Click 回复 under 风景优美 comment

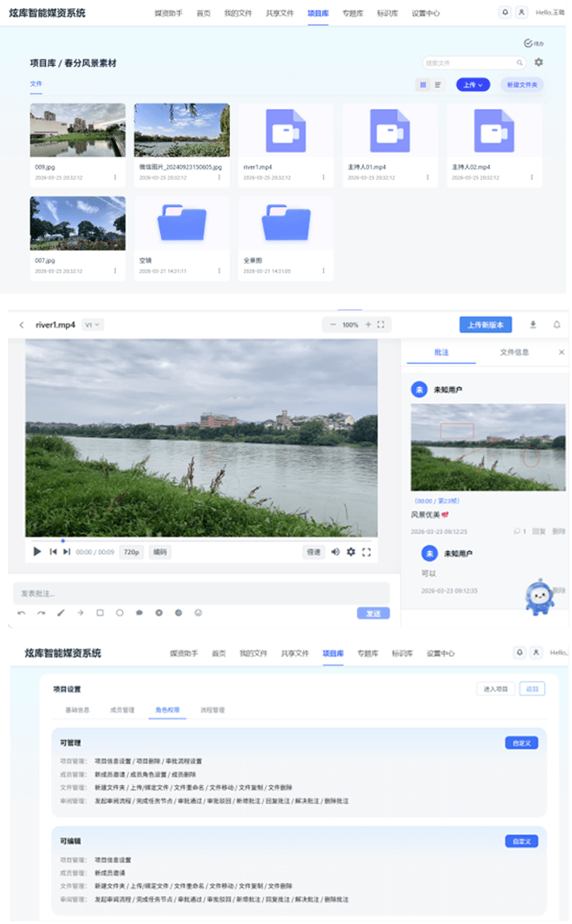pyautogui.click(x=539, y=531)
